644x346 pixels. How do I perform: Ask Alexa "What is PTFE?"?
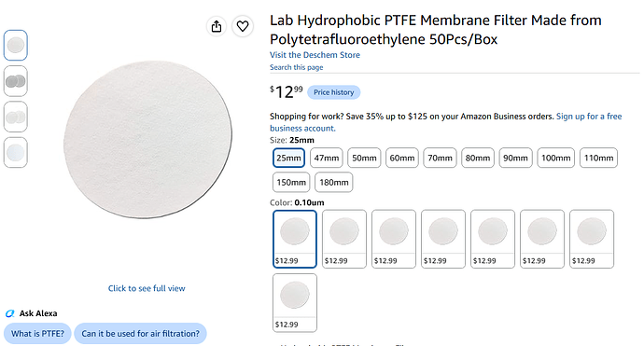click(37, 334)
